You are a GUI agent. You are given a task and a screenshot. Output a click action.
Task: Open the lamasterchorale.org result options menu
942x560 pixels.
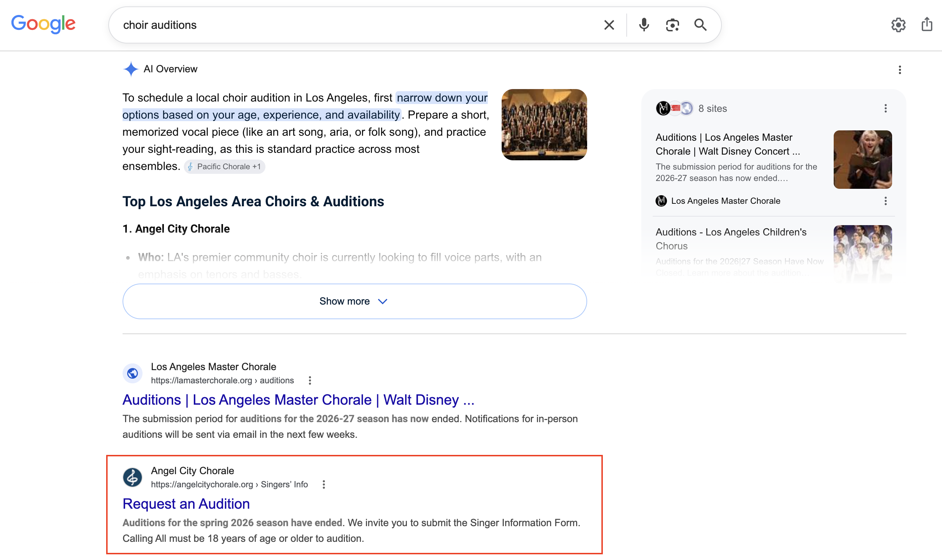click(310, 380)
